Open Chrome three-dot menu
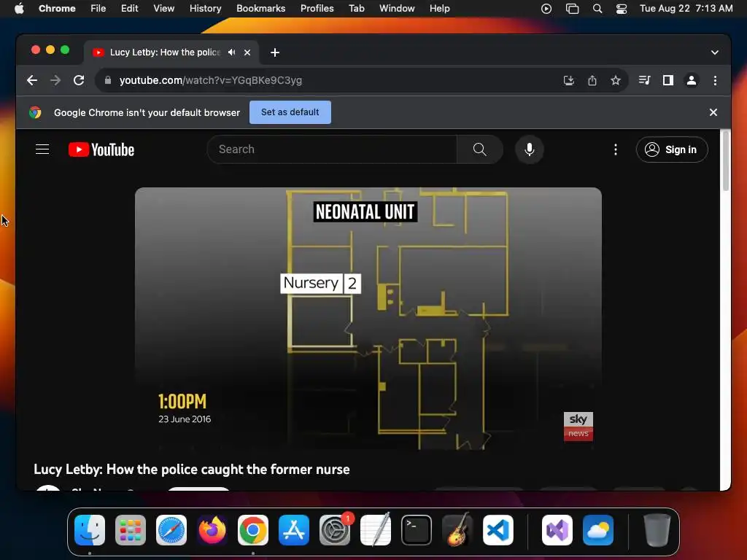 (715, 80)
